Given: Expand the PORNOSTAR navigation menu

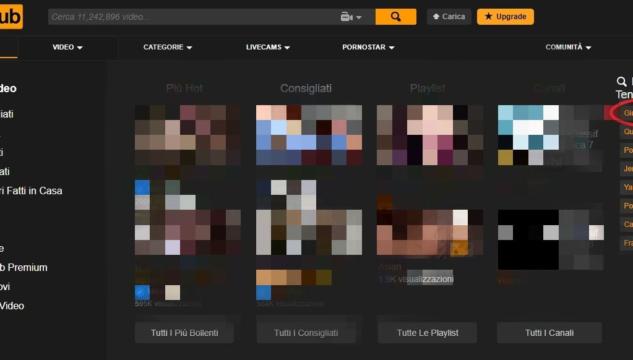Looking at the screenshot, I should pos(368,47).
